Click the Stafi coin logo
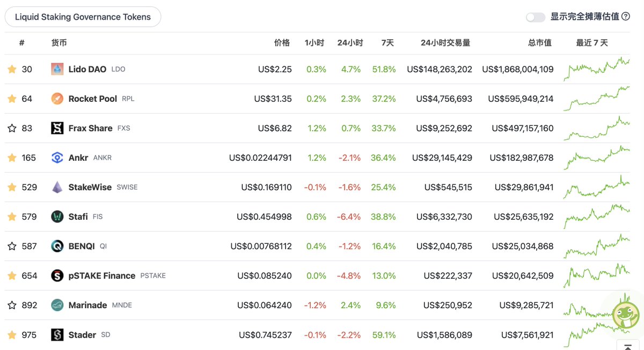 tap(57, 217)
